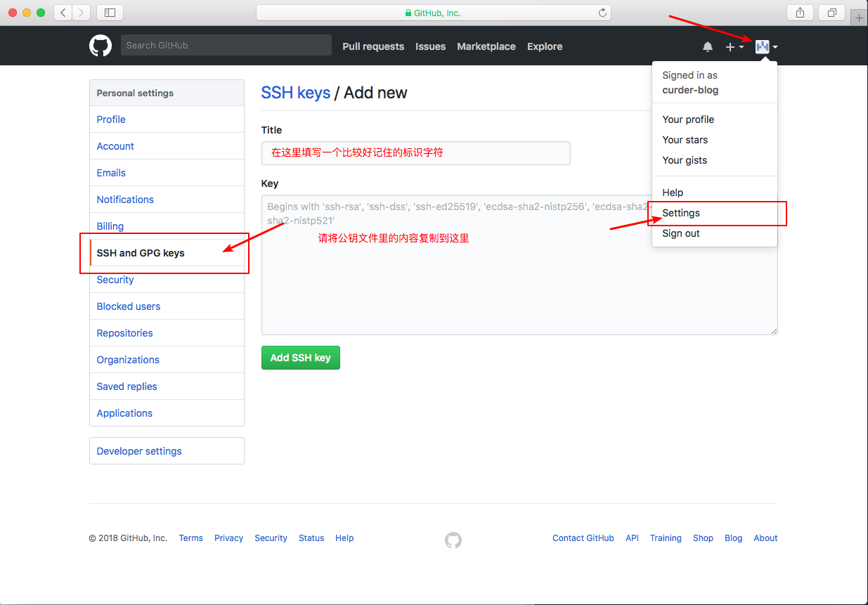Screen dimensions: 868x605
Task: Click the Safari share icon
Action: [800, 12]
